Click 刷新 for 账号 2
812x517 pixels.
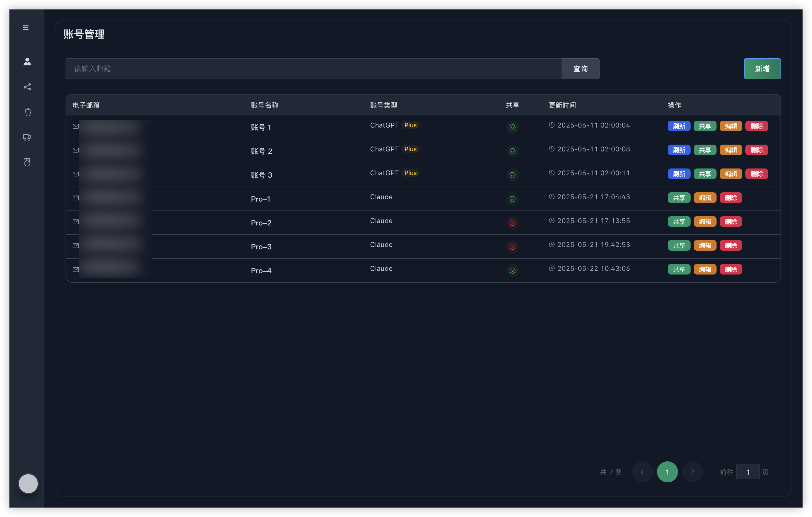pos(679,150)
